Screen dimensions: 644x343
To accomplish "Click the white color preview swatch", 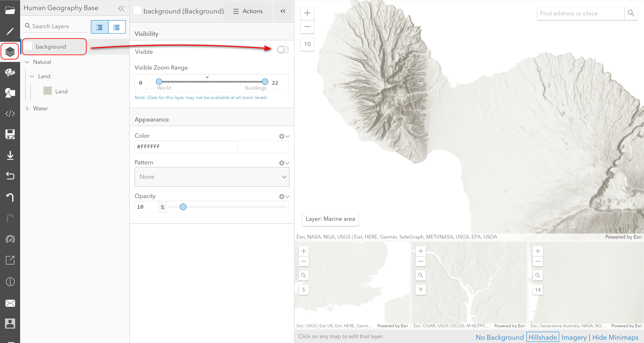I will coord(263,146).
